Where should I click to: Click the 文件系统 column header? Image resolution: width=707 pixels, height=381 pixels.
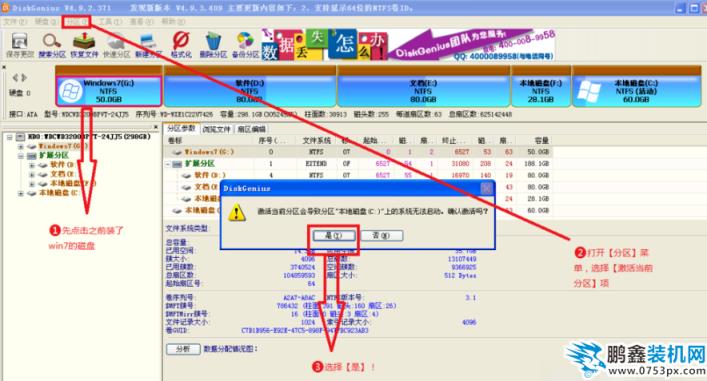point(317,141)
